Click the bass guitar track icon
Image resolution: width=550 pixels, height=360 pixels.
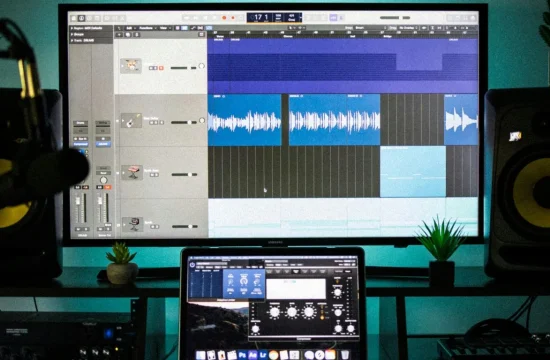click(x=131, y=120)
